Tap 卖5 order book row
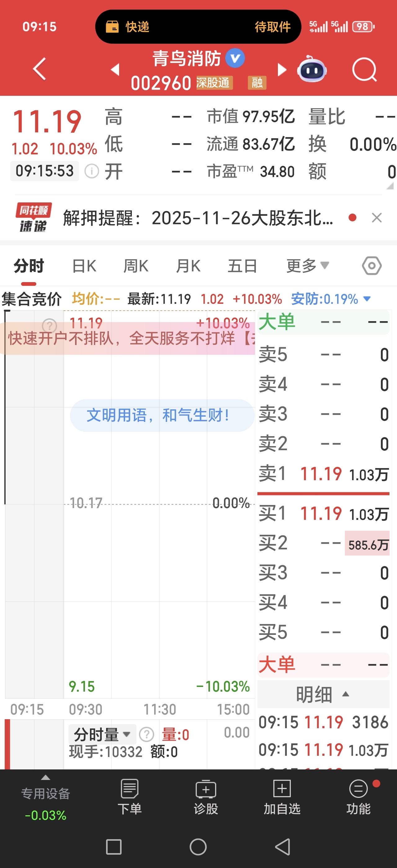Screen dimensions: 397x868 [x=323, y=354]
